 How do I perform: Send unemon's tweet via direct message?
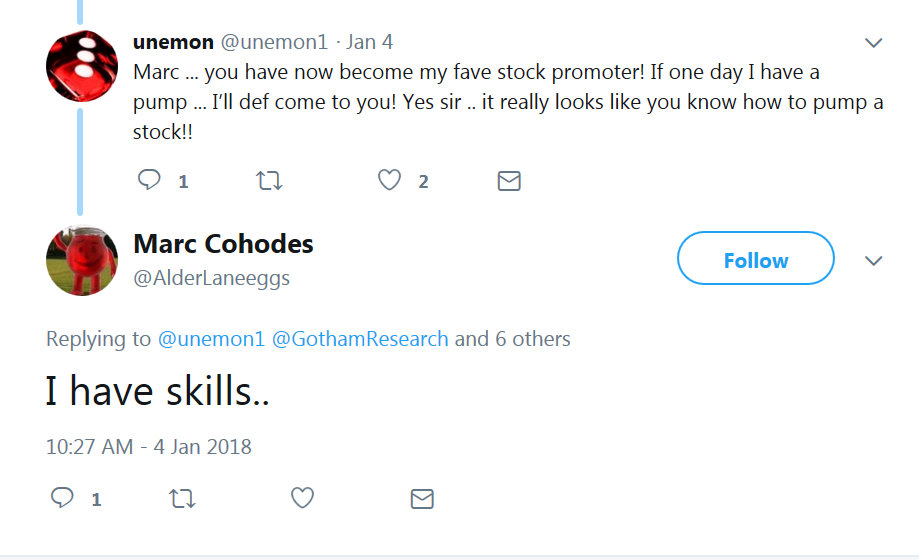pos(509,181)
